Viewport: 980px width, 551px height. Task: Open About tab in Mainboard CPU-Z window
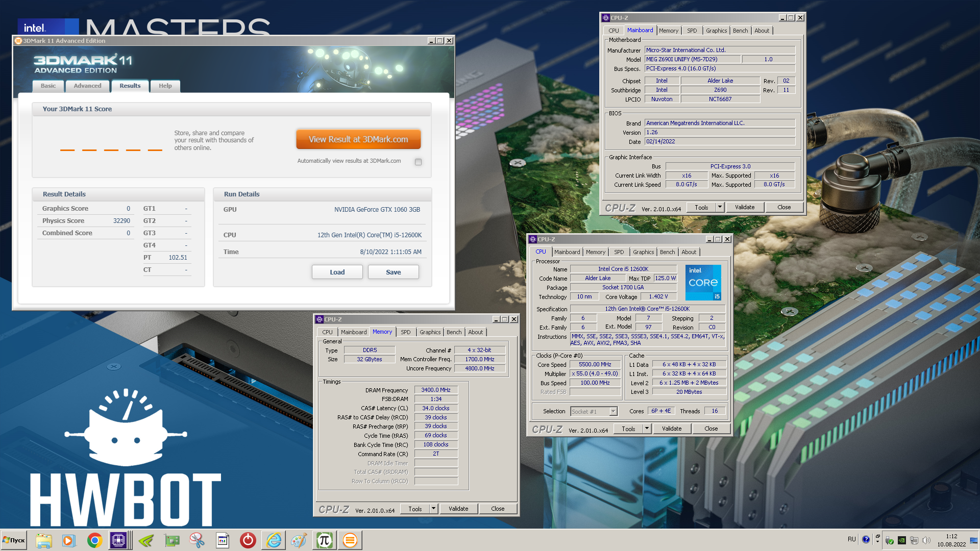coord(762,31)
